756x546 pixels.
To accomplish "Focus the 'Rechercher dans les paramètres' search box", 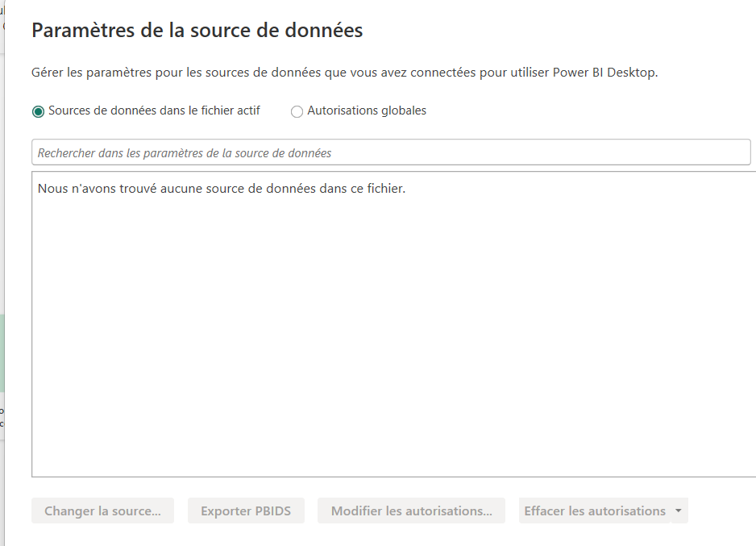I will pos(391,152).
